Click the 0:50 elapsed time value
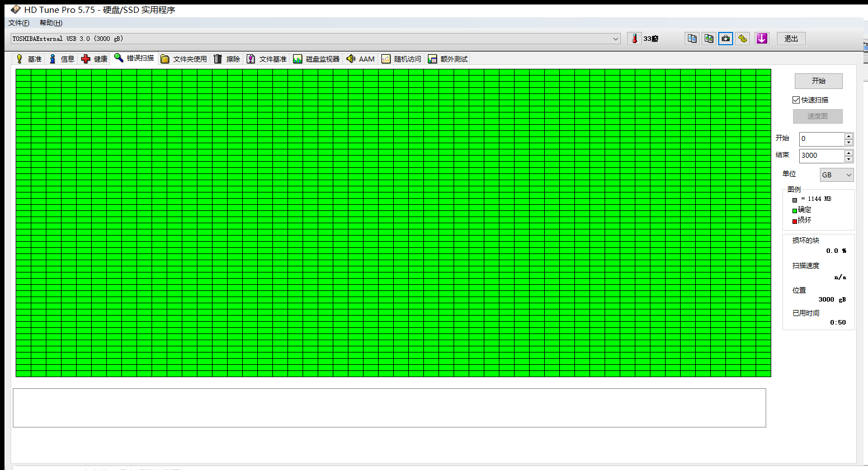 tap(838, 322)
